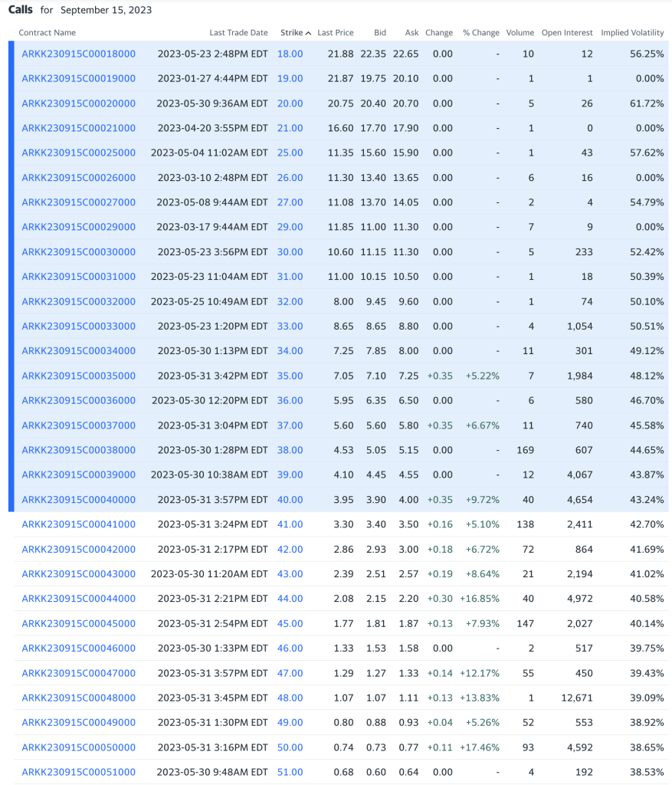The height and width of the screenshot is (785, 672).
Task: Open contract ARKK230915C00039000
Action: click(x=79, y=475)
